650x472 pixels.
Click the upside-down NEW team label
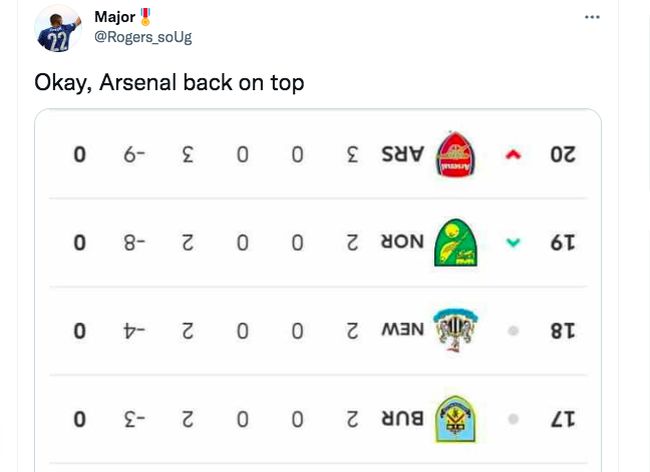[x=403, y=330]
